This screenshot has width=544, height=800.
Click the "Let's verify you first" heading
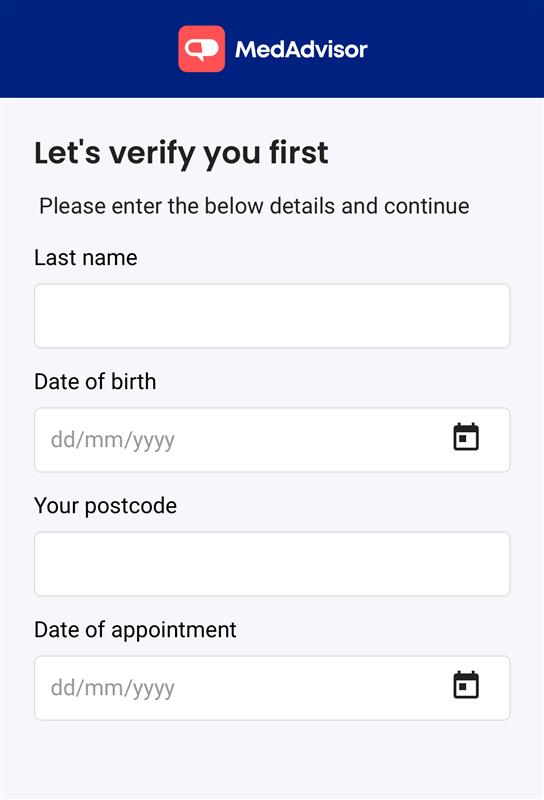(x=181, y=153)
